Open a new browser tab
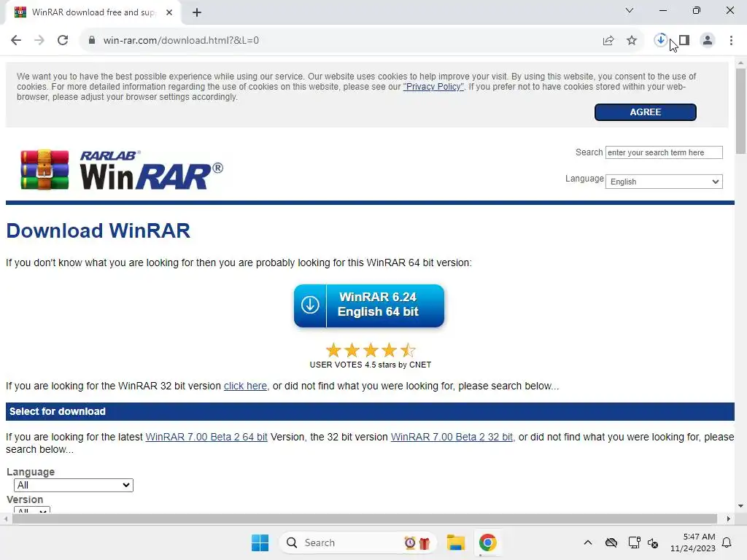The width and height of the screenshot is (747, 560). [197, 12]
